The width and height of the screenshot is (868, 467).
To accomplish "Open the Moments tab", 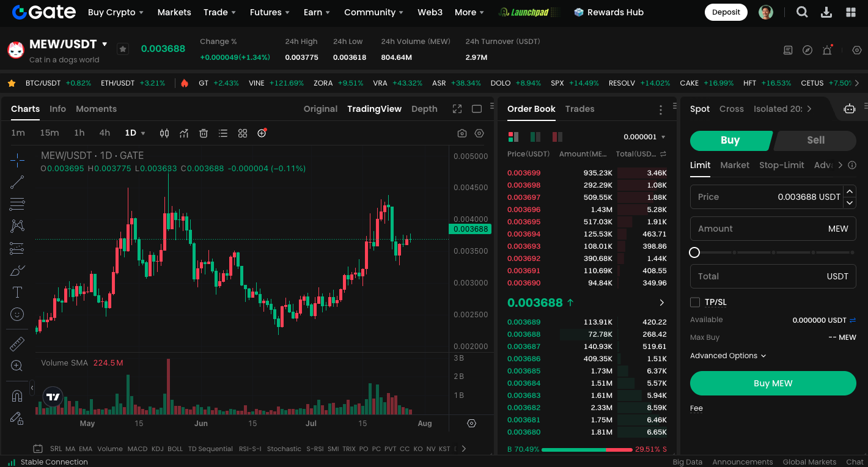I will pyautogui.click(x=96, y=109).
